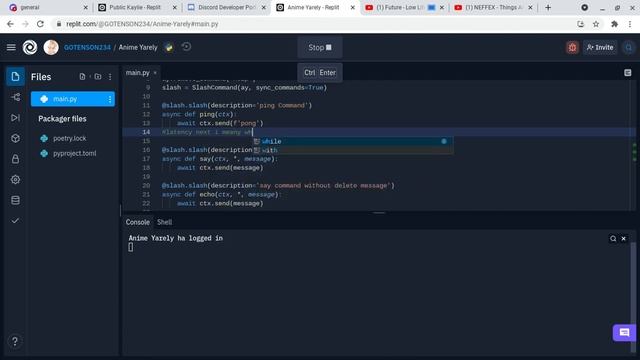Open the browser three-dot menu
The width and height of the screenshot is (640, 360).
630,24
